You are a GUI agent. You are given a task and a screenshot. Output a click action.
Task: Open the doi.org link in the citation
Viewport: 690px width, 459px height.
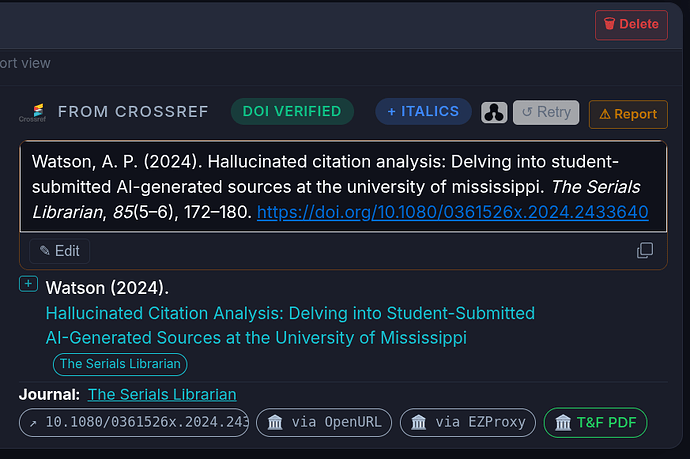[452, 212]
